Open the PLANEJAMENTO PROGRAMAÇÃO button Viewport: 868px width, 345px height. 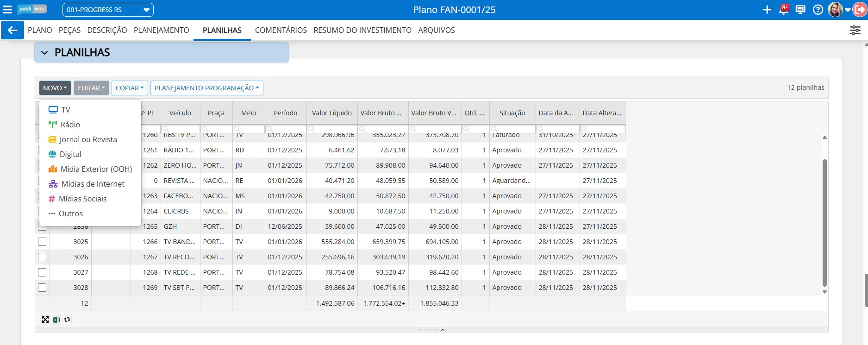pyautogui.click(x=206, y=88)
